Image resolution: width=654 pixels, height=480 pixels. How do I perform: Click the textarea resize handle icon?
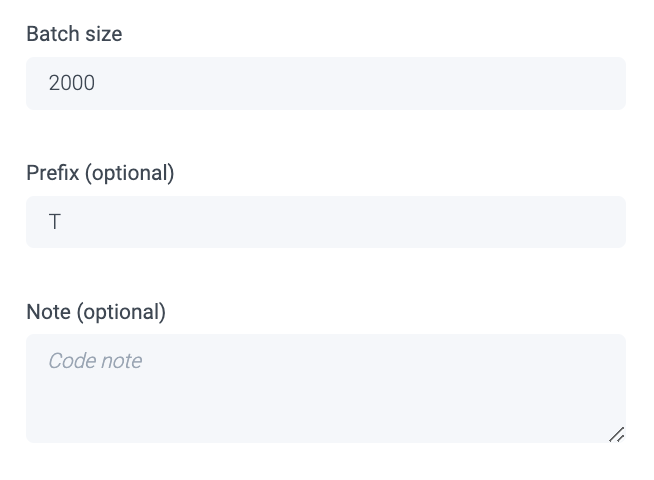616,434
